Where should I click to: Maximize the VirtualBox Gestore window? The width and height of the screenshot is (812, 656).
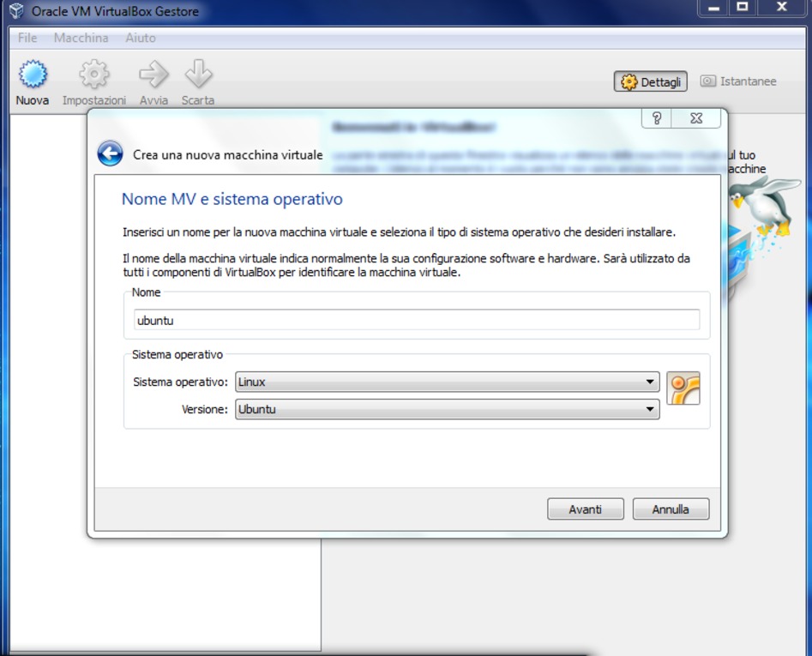click(743, 8)
